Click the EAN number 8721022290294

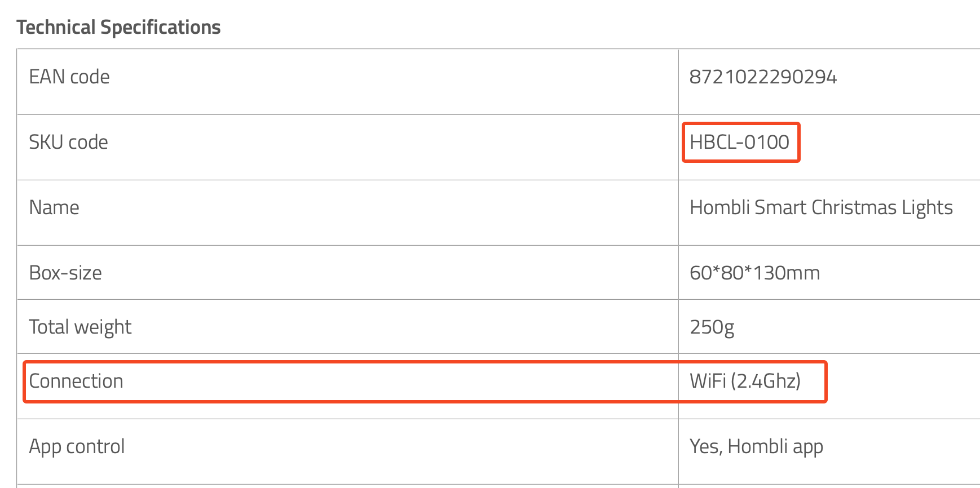coord(763,77)
